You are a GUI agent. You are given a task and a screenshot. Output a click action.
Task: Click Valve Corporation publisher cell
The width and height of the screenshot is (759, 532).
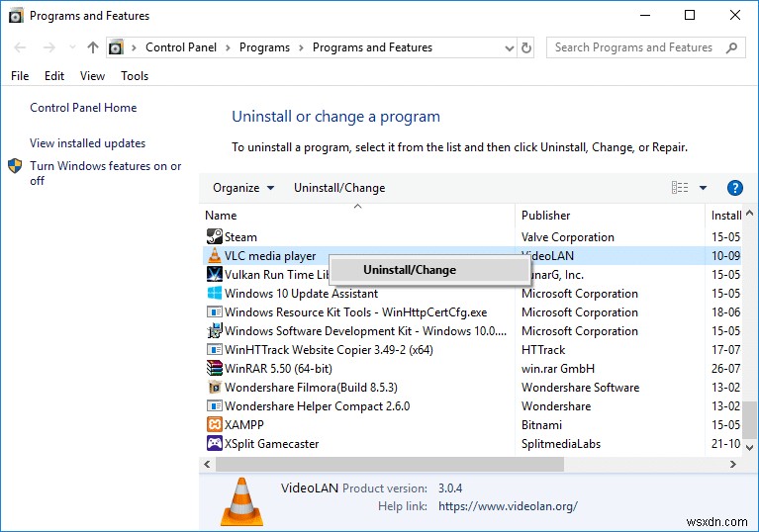[568, 237]
